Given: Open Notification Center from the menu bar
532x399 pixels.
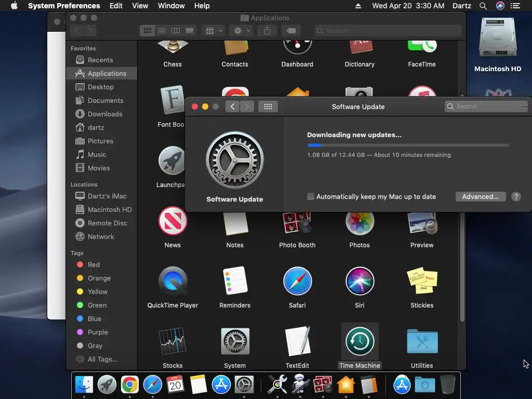Looking at the screenshot, I should (515, 6).
